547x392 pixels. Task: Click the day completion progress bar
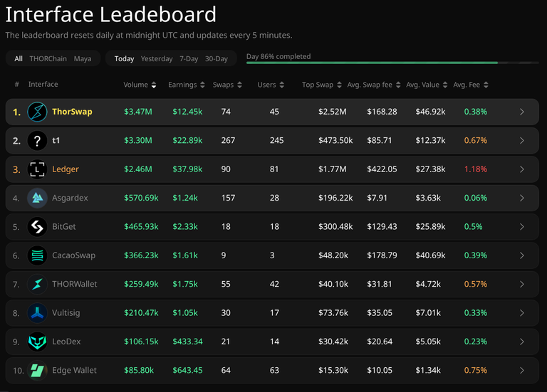(392, 63)
